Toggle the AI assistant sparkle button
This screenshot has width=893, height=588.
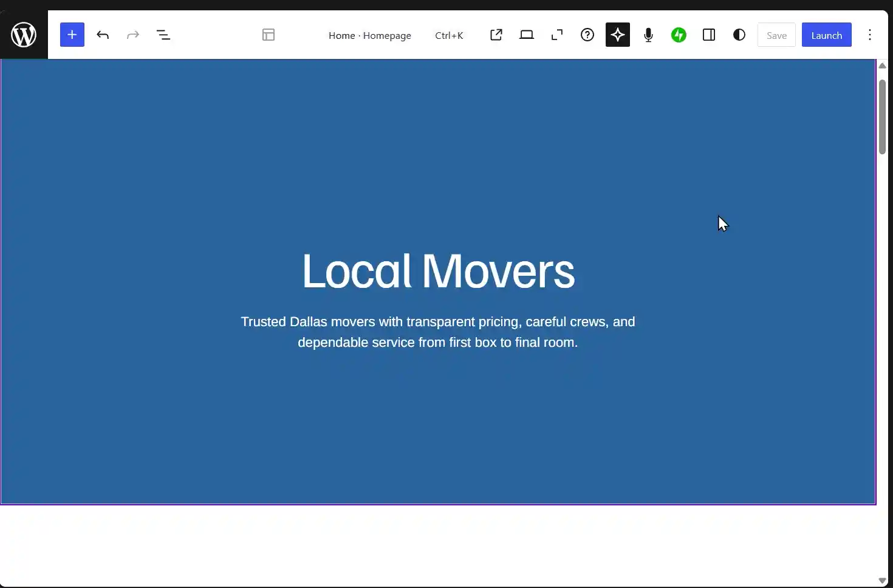618,35
